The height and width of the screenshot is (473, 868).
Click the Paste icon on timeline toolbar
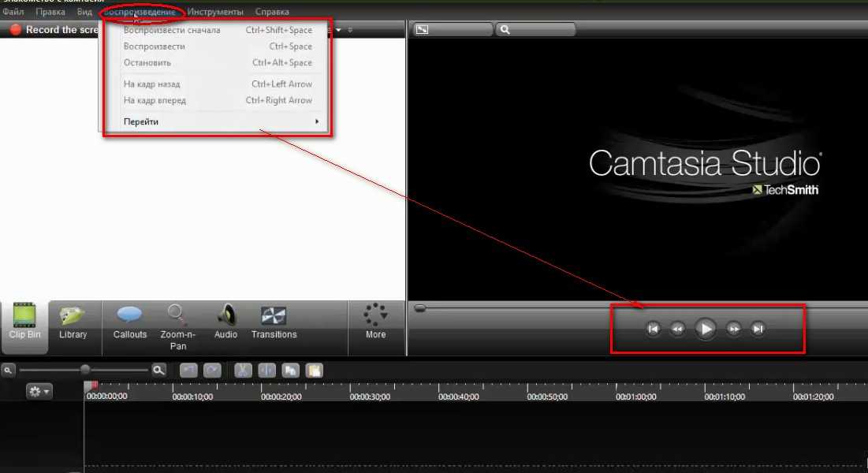click(314, 370)
